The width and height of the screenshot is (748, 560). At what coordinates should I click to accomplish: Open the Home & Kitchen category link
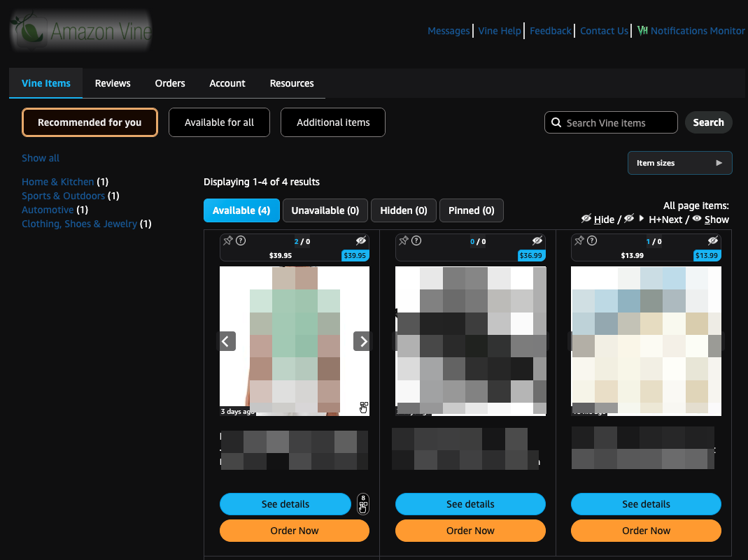pos(57,182)
